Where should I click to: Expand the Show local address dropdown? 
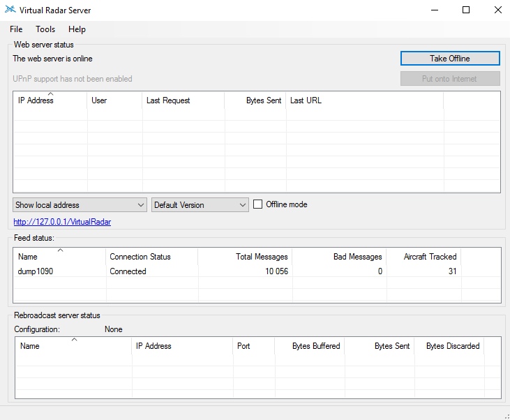[80, 205]
